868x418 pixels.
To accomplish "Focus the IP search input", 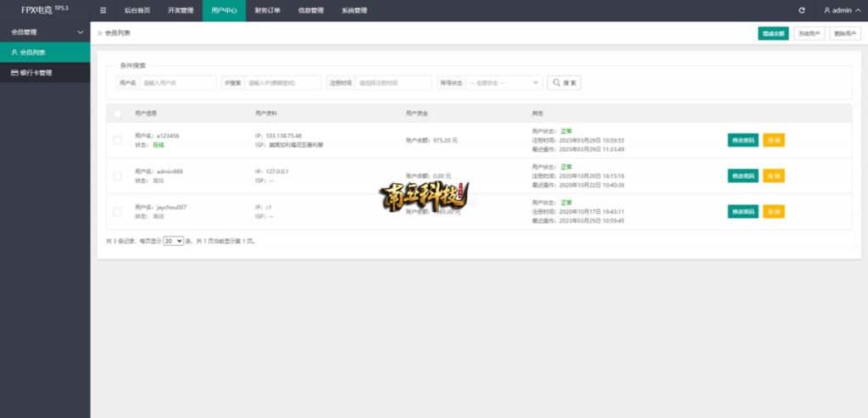I will pos(282,83).
